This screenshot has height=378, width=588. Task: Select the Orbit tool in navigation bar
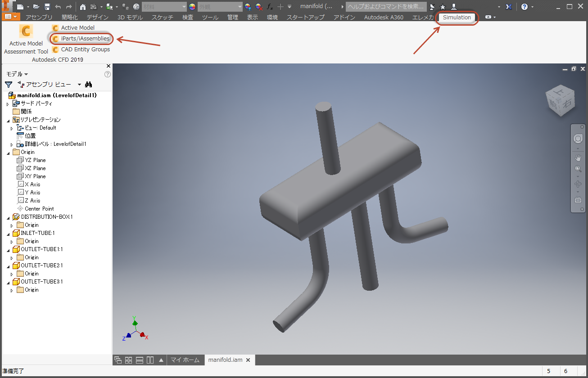tap(578, 184)
